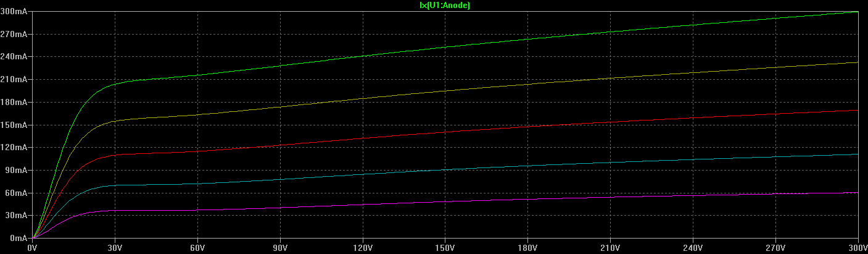This screenshot has width=868, height=254.
Task: Click the 210mA vertical axis label
Action: [x=14, y=79]
